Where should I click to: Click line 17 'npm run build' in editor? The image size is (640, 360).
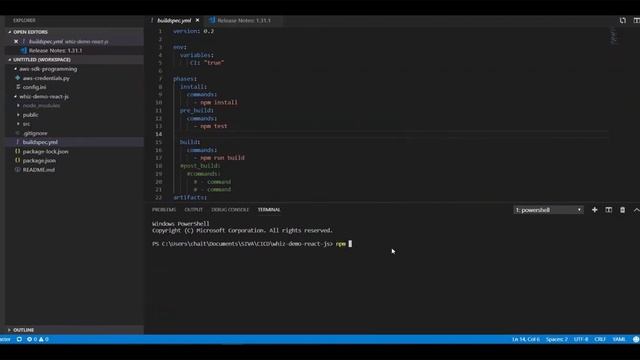222,158
